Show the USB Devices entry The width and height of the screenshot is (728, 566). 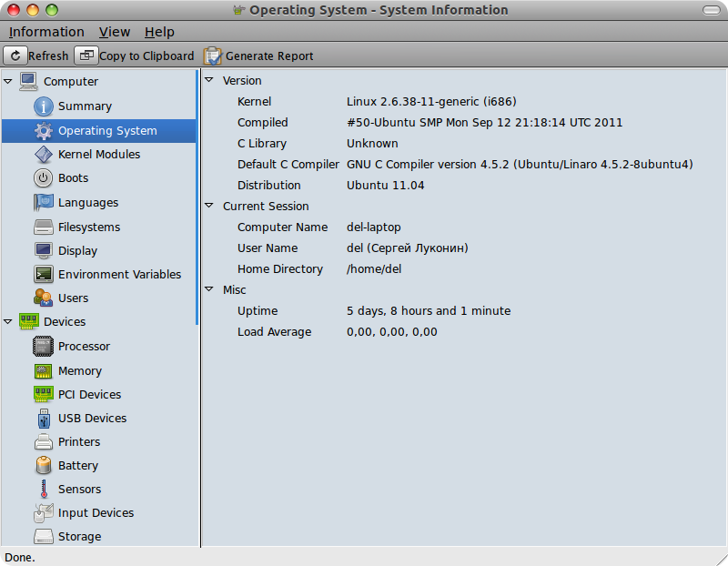pyautogui.click(x=93, y=419)
